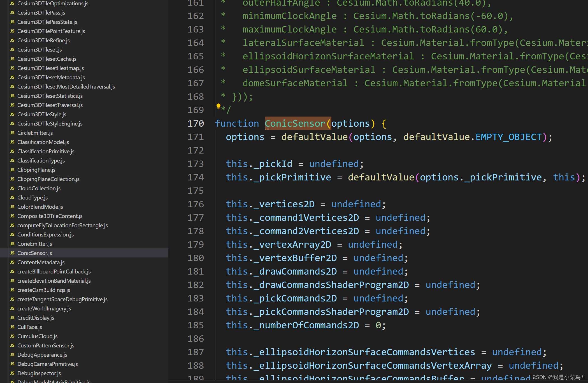Click the highlighted ConicSensor function name
The width and height of the screenshot is (588, 383).
295,124
